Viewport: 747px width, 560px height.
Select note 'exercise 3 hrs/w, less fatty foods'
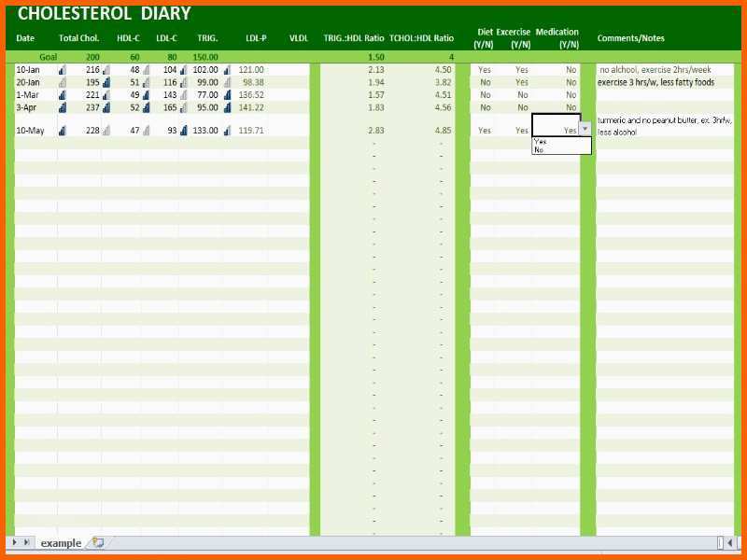pyautogui.click(x=656, y=82)
